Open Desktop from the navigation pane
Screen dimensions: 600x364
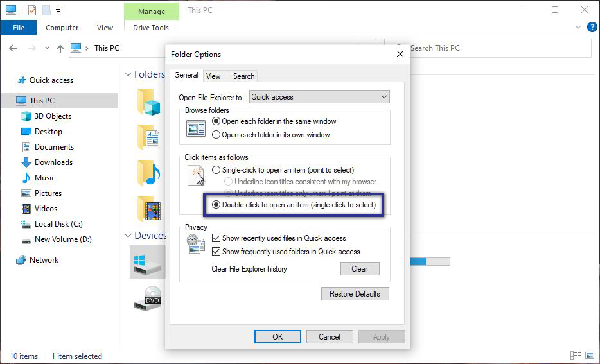pos(48,131)
